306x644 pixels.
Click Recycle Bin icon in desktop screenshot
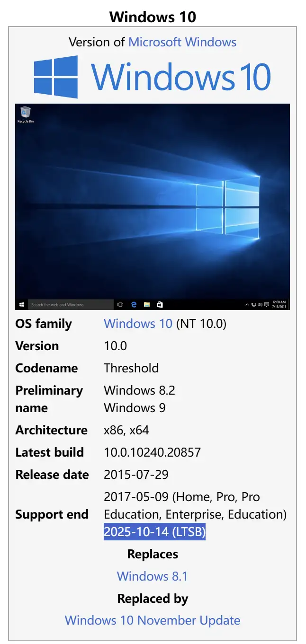tap(25, 115)
